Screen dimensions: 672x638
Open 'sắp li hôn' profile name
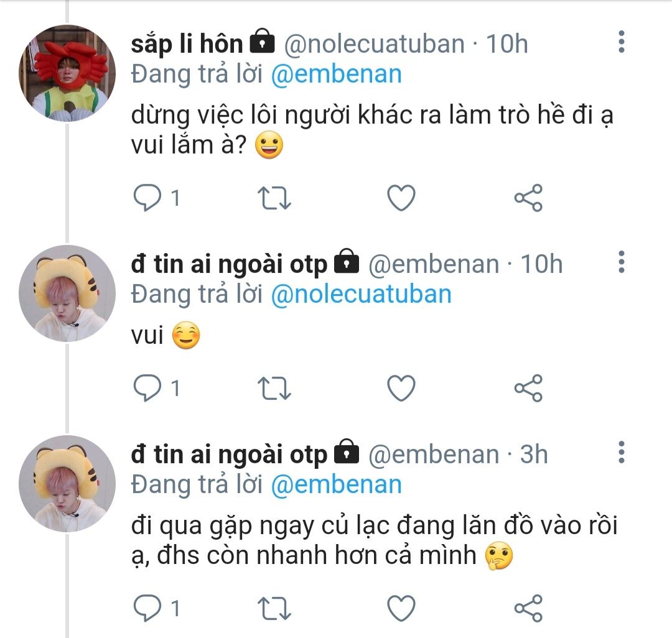coord(187,44)
